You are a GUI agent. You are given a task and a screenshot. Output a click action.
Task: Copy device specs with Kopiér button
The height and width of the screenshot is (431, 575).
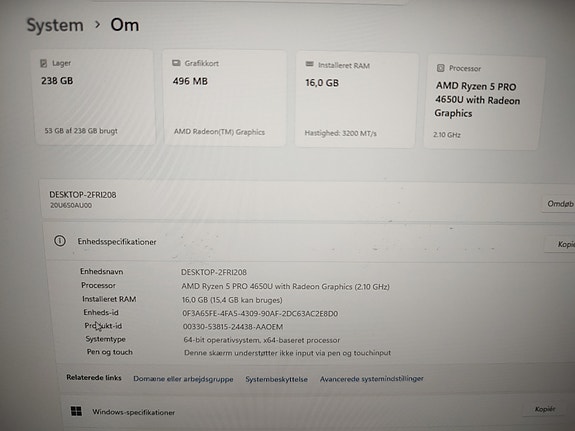tap(561, 244)
